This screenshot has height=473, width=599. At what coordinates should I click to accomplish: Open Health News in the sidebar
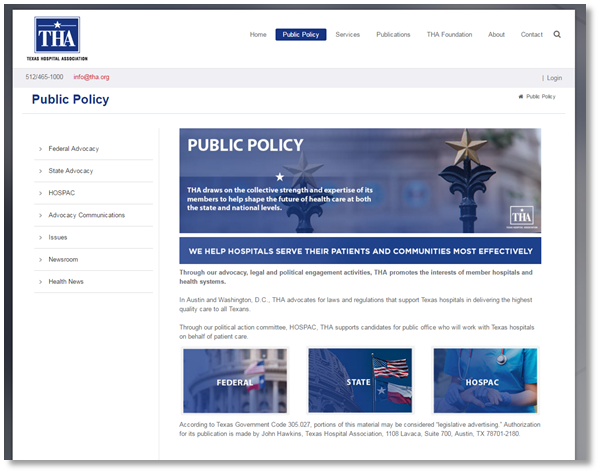click(66, 282)
